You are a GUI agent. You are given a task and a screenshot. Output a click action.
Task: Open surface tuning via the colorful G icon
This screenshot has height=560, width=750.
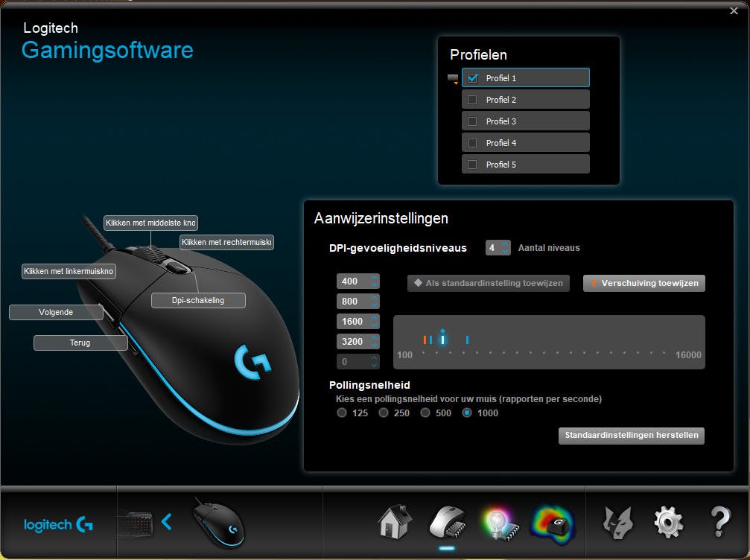[553, 521]
